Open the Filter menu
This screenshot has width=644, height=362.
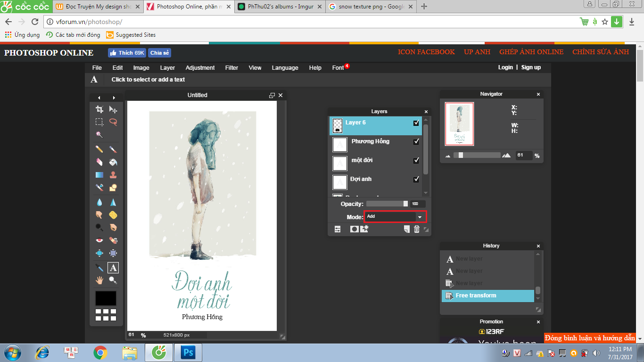[x=231, y=68]
